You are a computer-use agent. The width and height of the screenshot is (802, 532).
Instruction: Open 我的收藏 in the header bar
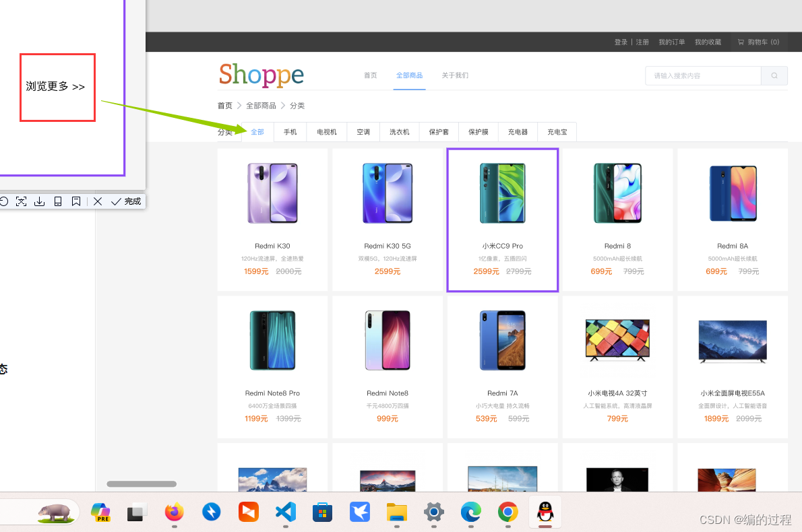(x=708, y=42)
